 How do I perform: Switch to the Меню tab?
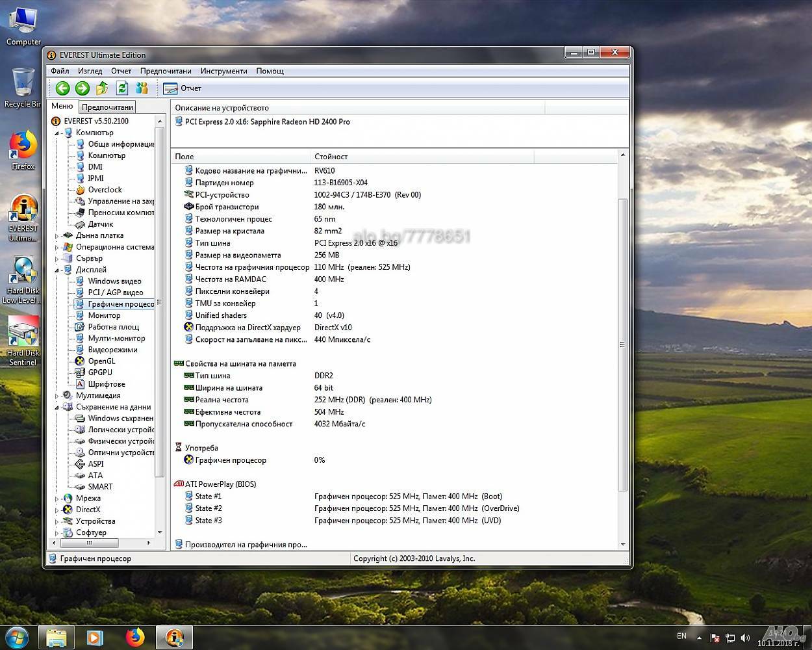click(62, 106)
